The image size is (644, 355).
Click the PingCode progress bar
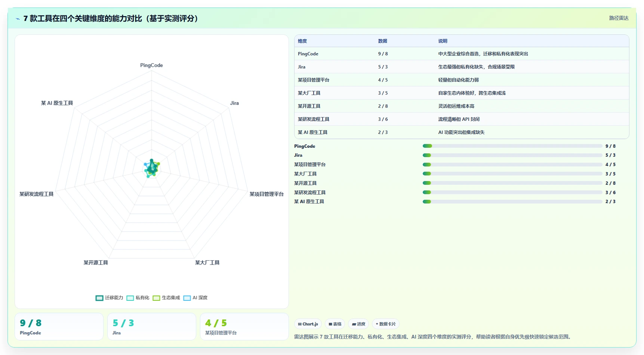pyautogui.click(x=512, y=146)
